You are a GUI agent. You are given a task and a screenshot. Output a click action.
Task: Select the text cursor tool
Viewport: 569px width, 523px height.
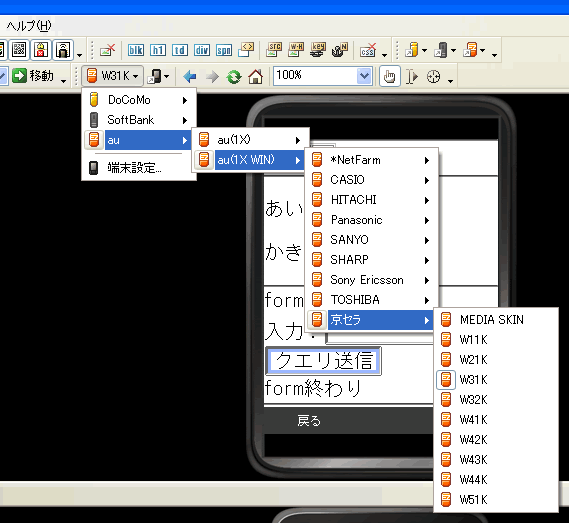pyautogui.click(x=412, y=77)
